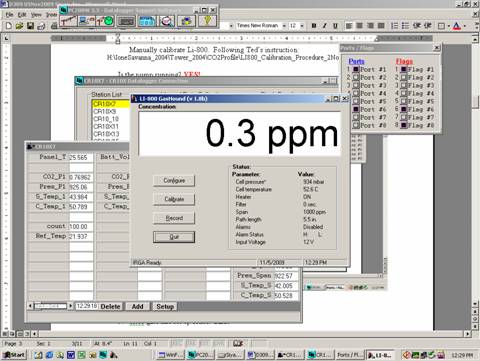Open the font size 12 dropdown
Image resolution: width=480 pixels, height=361 pixels.
click(x=302, y=26)
